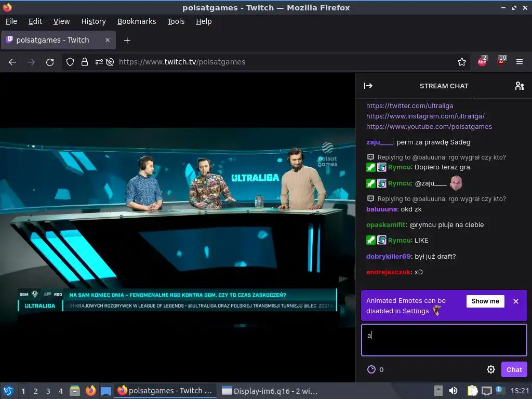Viewport: 532px width, 399px height.
Task: Switch to Display-im6.q16 taskbar window
Action: [270, 391]
